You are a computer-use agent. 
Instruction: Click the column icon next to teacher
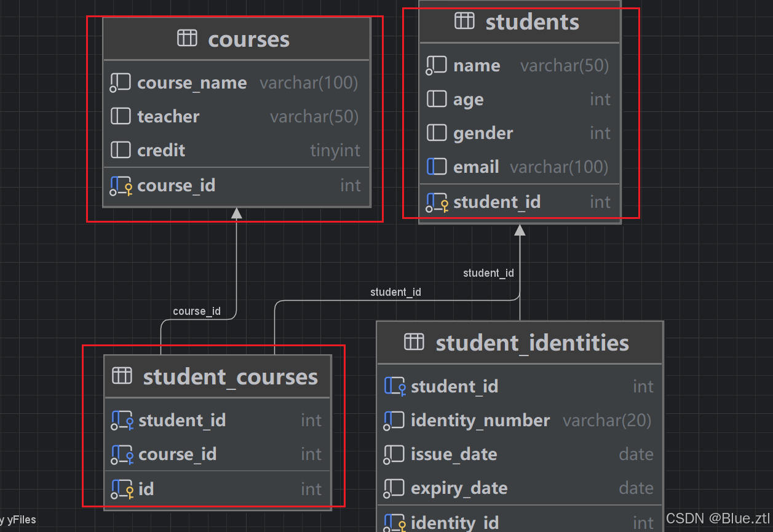pos(121,116)
